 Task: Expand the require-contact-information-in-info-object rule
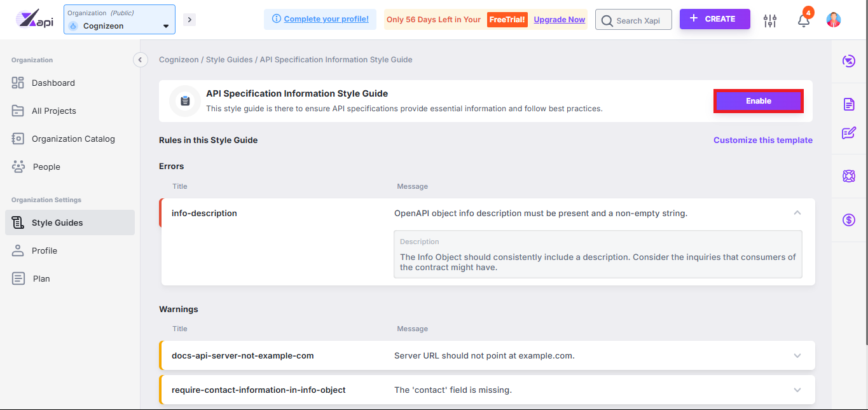click(x=797, y=390)
